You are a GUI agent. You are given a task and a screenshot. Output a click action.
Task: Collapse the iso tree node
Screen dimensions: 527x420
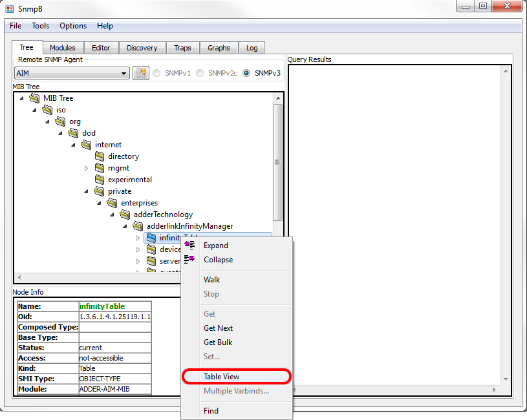click(x=34, y=110)
